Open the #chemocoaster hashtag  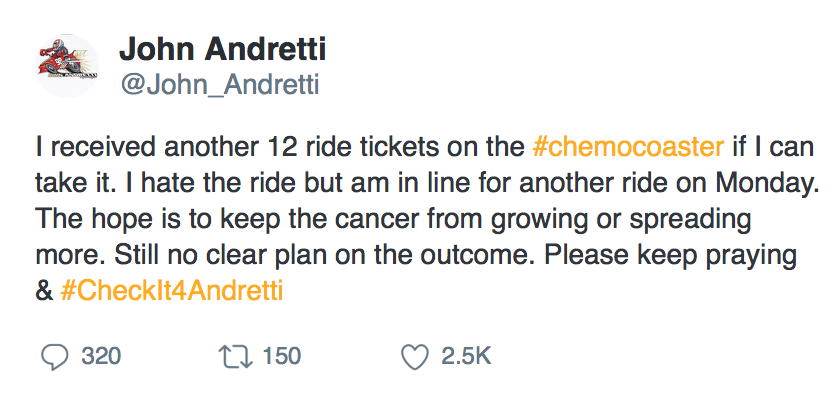[628, 147]
